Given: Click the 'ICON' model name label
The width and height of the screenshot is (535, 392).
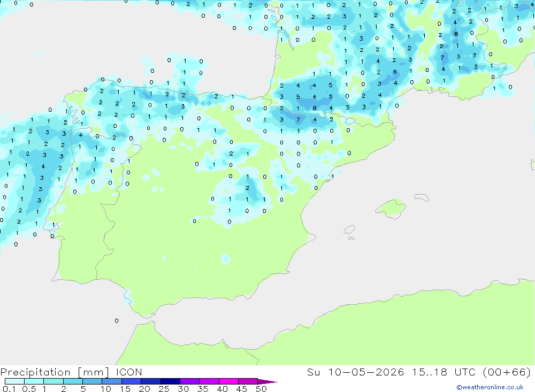Looking at the screenshot, I should pos(128,372).
